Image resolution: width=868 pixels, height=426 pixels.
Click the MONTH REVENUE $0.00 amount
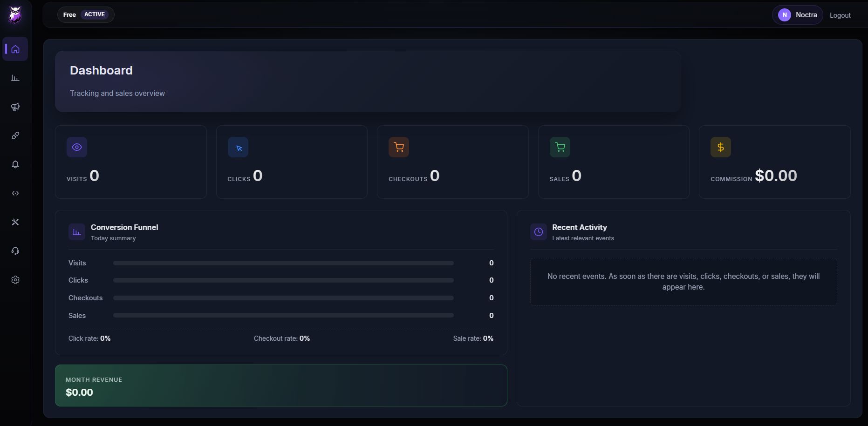click(79, 392)
